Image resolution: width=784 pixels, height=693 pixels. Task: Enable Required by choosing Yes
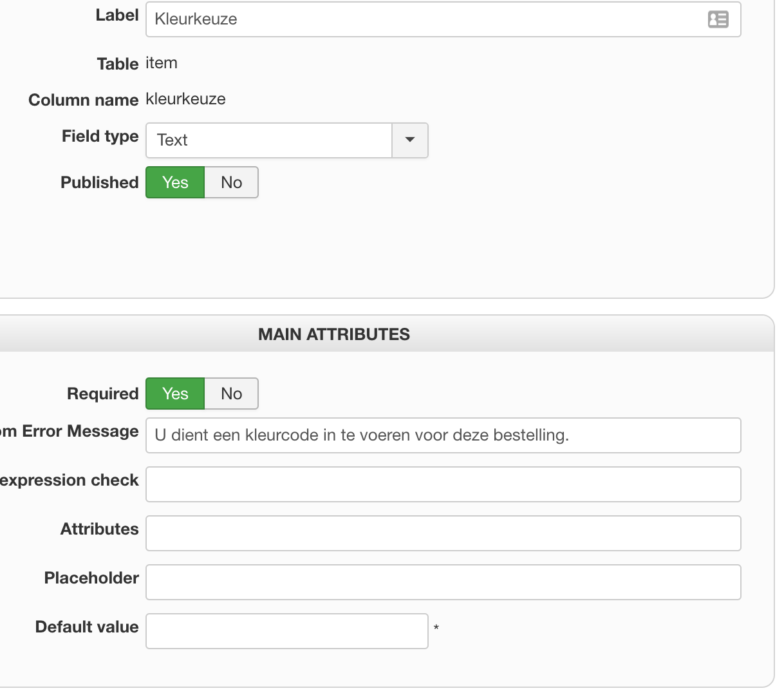point(175,394)
